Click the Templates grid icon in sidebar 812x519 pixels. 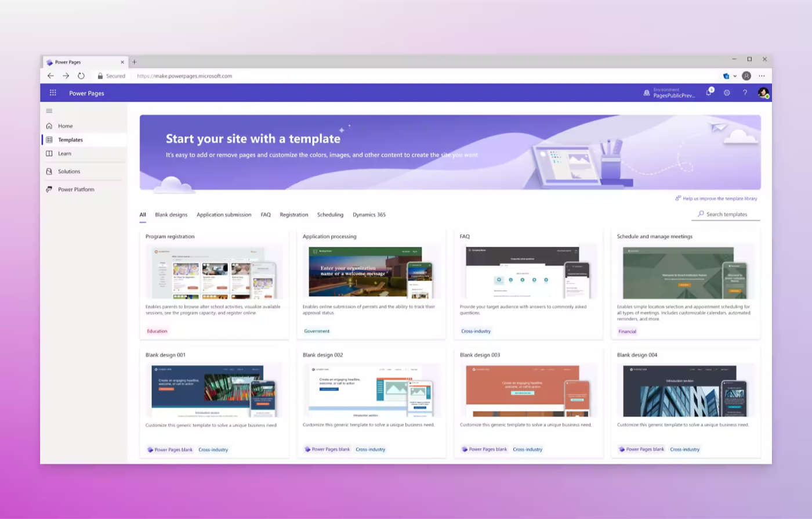(x=49, y=140)
